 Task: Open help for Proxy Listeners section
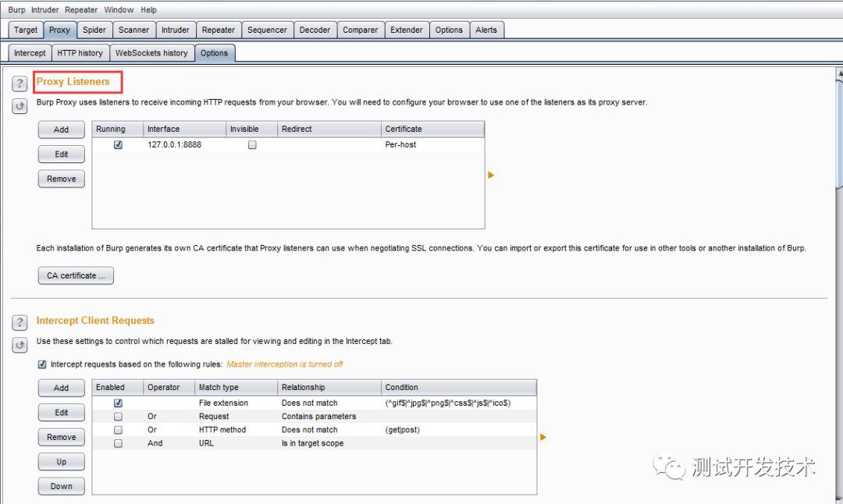pos(20,83)
